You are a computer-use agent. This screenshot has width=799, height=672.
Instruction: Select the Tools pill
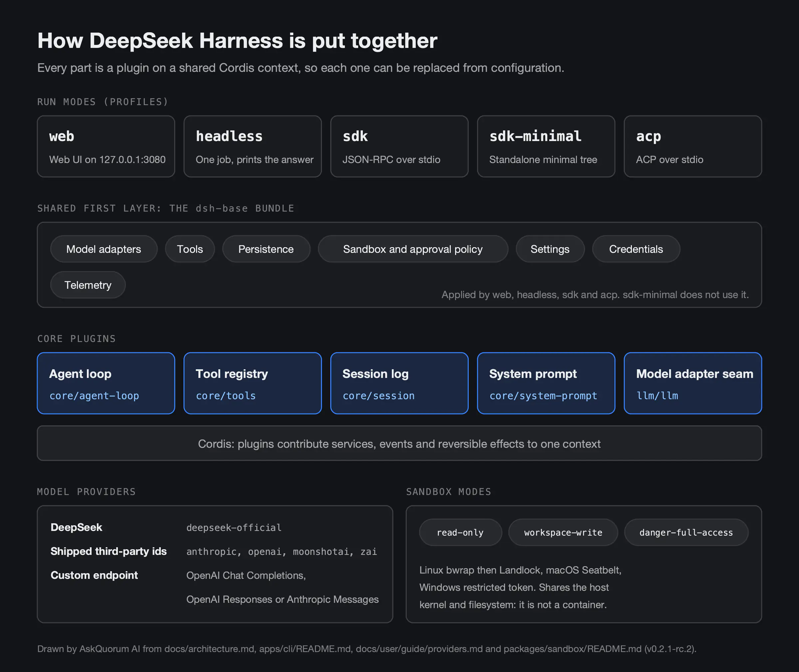point(190,249)
